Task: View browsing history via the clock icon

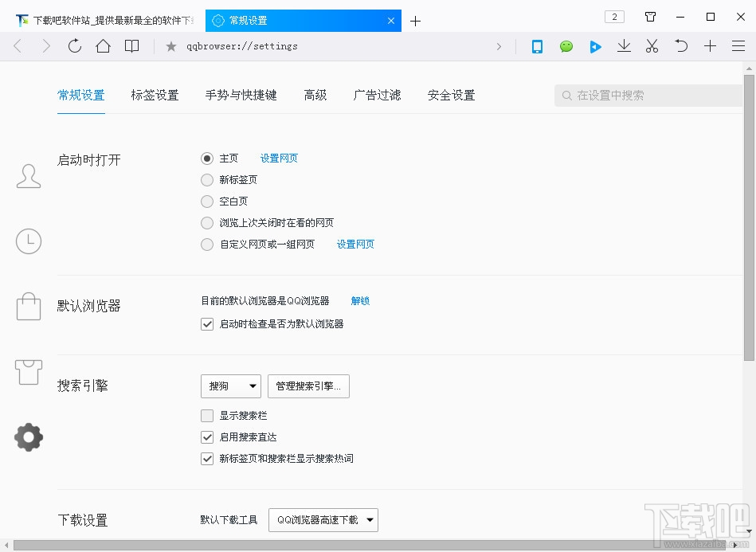Action: coord(29,241)
